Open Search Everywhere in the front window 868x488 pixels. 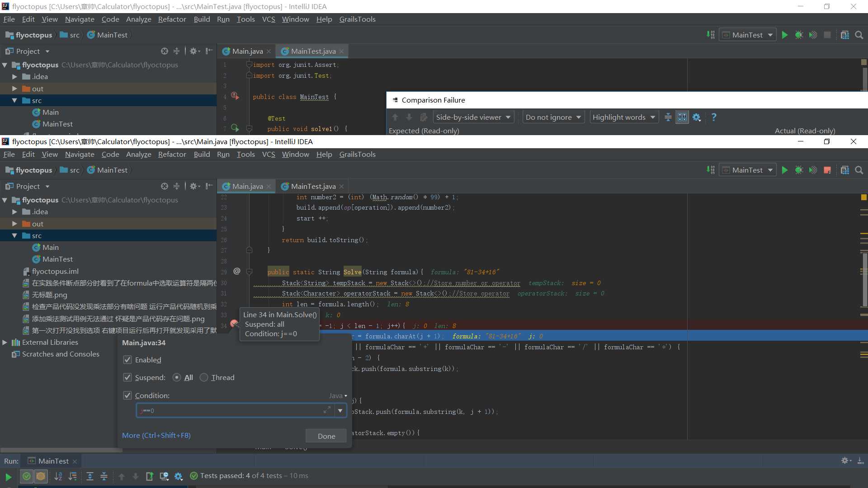[859, 170]
